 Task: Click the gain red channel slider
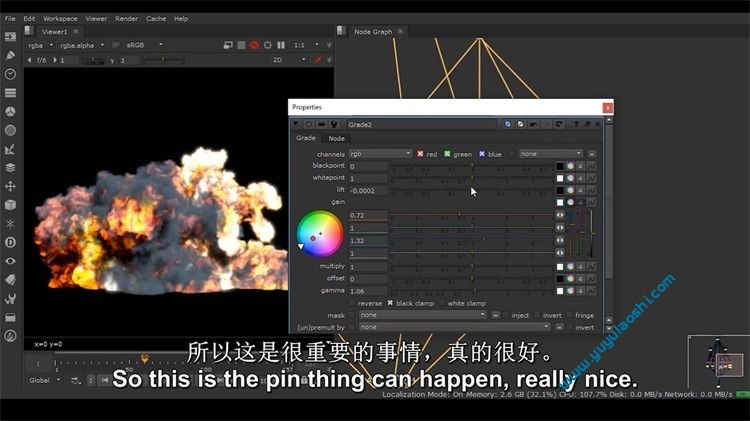coord(472,215)
